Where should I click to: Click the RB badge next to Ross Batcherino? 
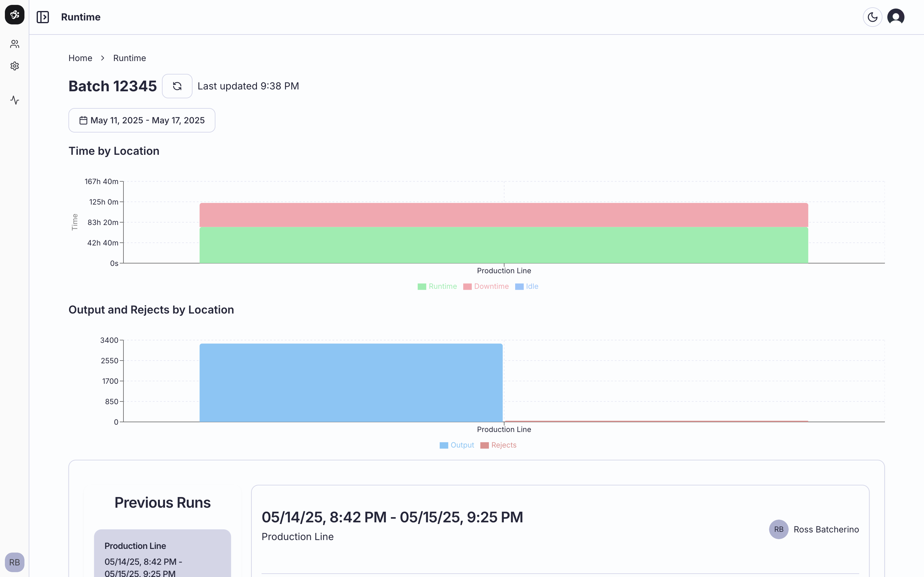(779, 529)
